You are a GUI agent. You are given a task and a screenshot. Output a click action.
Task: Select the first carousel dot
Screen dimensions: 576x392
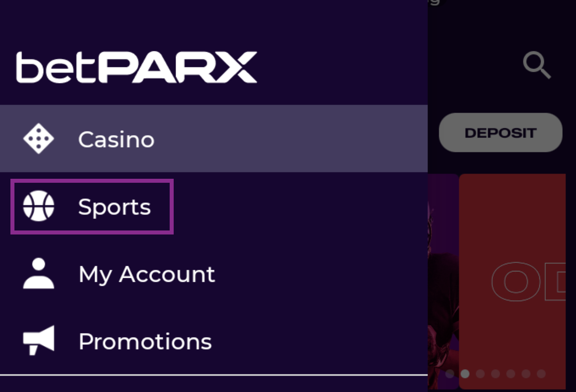(x=450, y=374)
